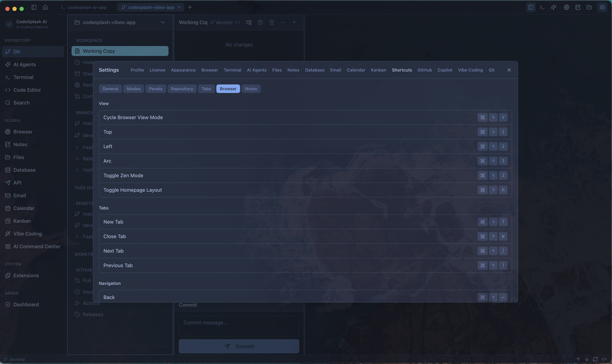Click the settings gear icon top-right
The width and height of the screenshot is (612, 364).
click(602, 7)
